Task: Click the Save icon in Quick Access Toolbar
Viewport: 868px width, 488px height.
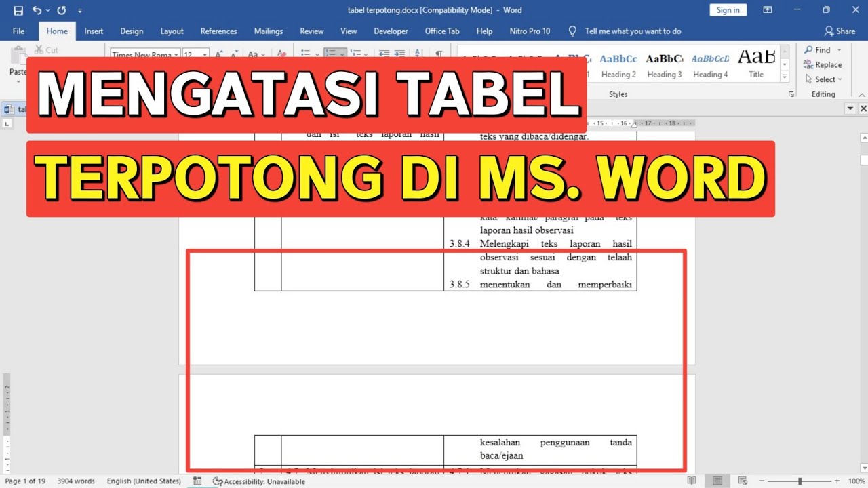Action: (x=18, y=10)
